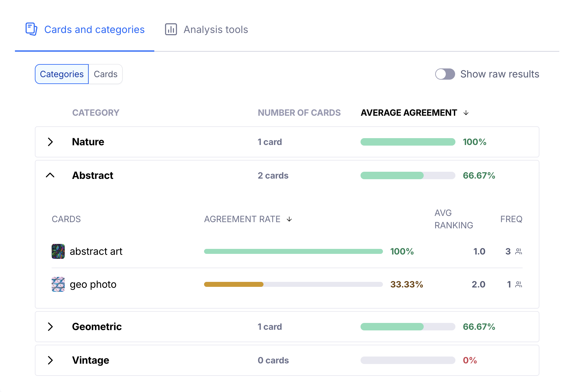Click the Agreement Rate sort arrow

(289, 219)
